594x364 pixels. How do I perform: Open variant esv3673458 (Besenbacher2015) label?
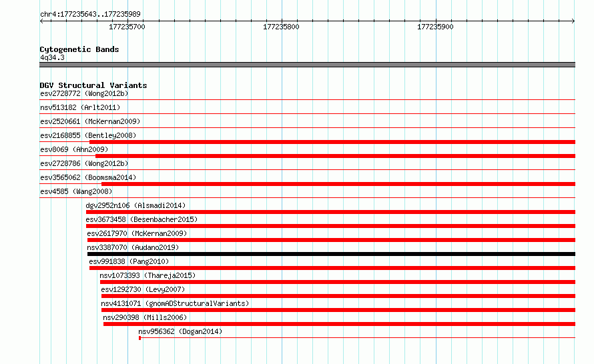(141, 219)
